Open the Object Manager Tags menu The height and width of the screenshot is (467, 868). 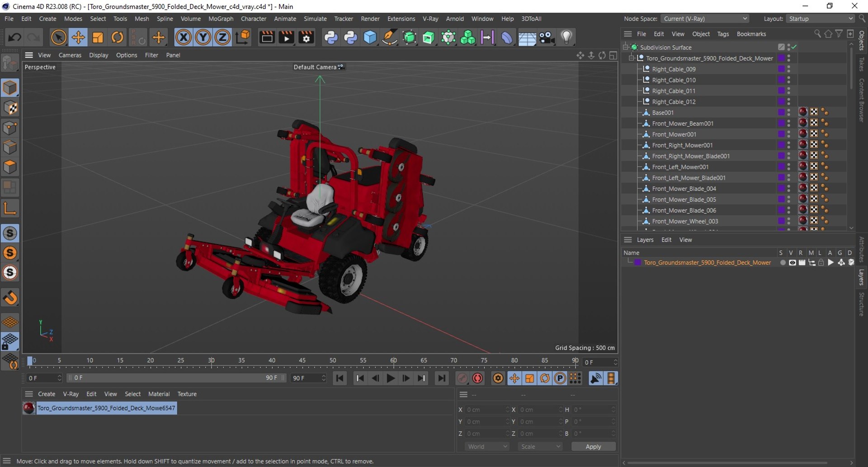pyautogui.click(x=723, y=34)
